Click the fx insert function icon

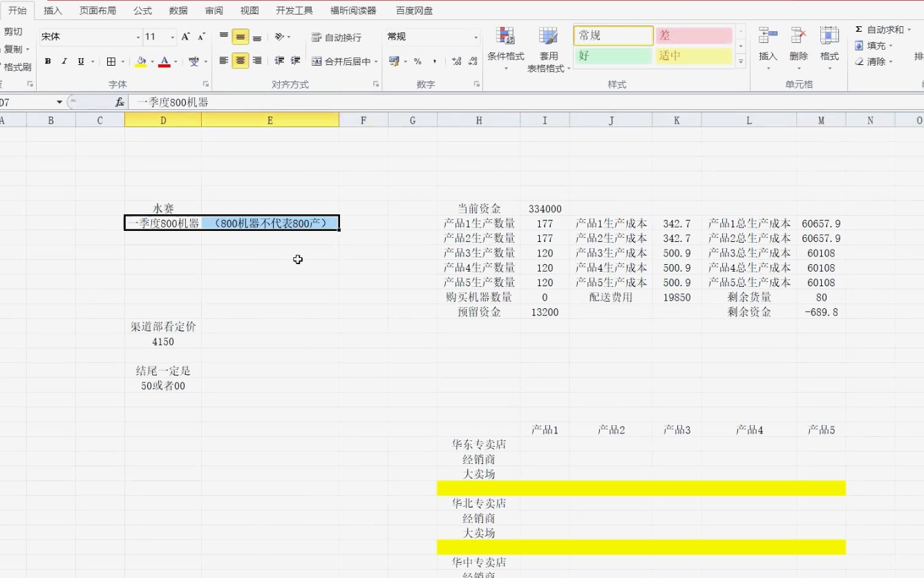pos(120,102)
